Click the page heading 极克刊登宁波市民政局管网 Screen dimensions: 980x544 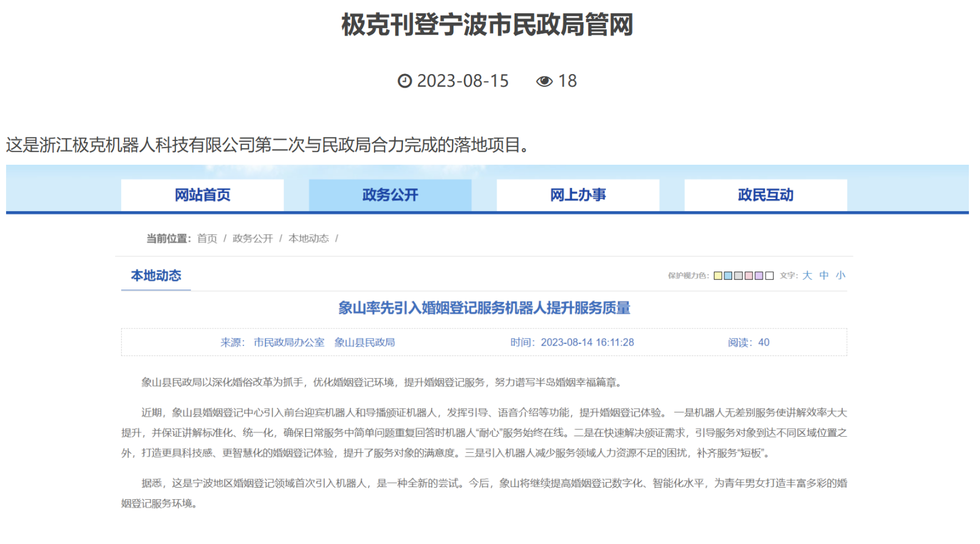click(x=487, y=25)
